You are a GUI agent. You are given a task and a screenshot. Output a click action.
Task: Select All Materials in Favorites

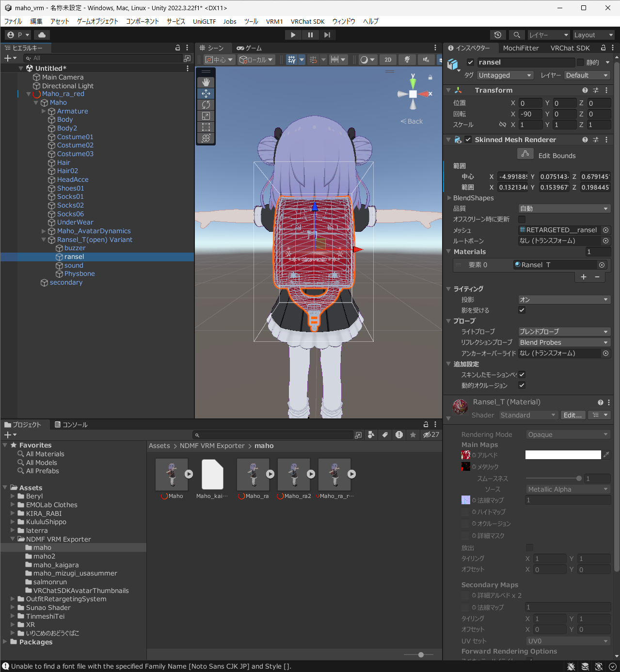click(x=45, y=454)
